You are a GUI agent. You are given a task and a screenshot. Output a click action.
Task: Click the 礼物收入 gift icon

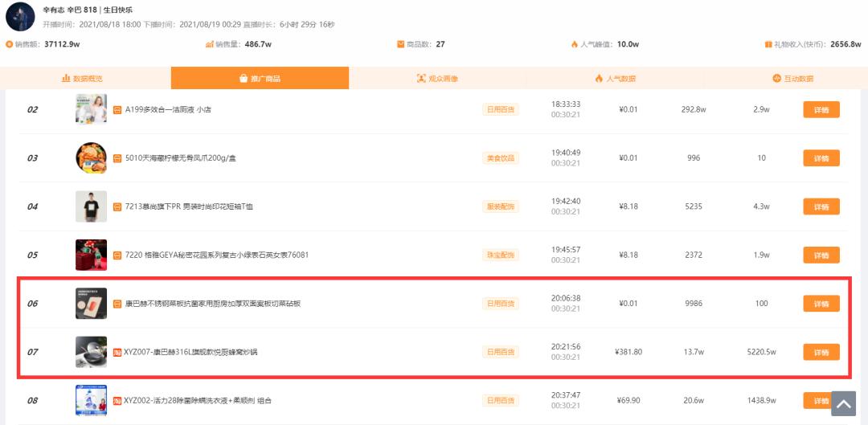coord(768,44)
